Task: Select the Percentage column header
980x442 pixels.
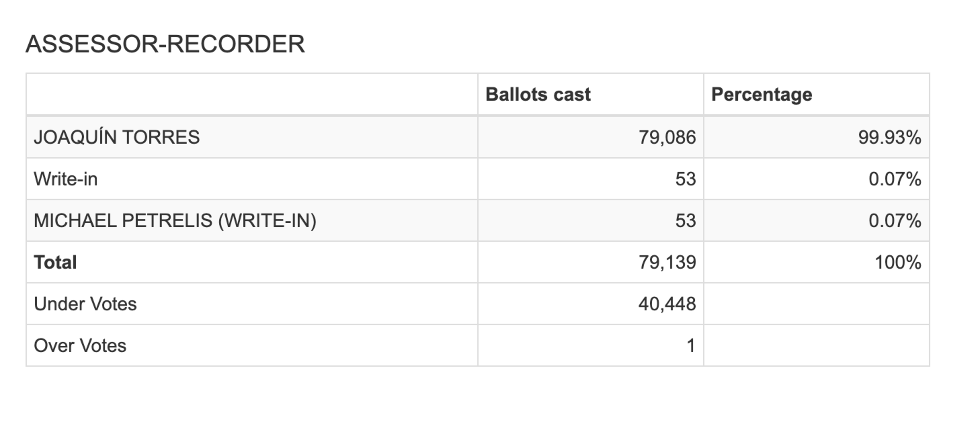Action: tap(762, 94)
